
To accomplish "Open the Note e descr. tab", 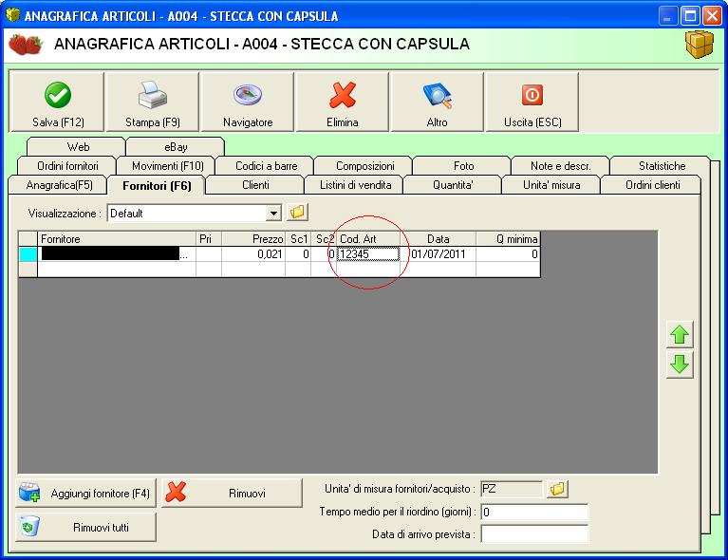I will [x=560, y=166].
